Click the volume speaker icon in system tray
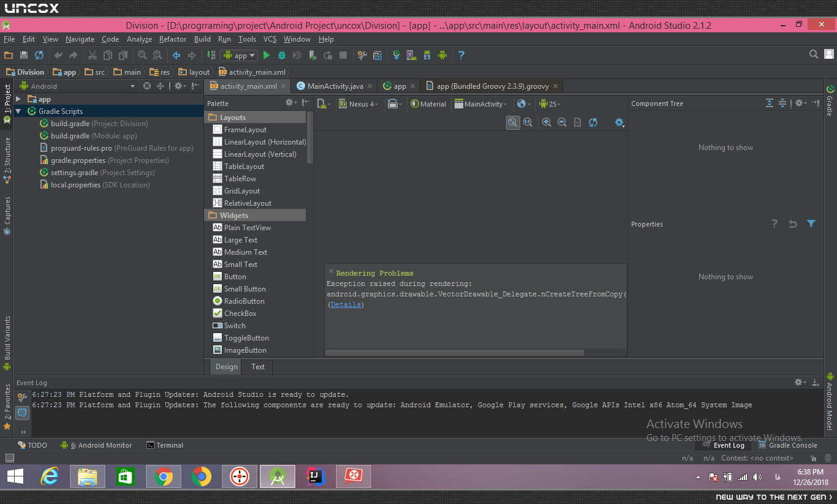Image resolution: width=837 pixels, height=504 pixels. pyautogui.click(x=757, y=477)
